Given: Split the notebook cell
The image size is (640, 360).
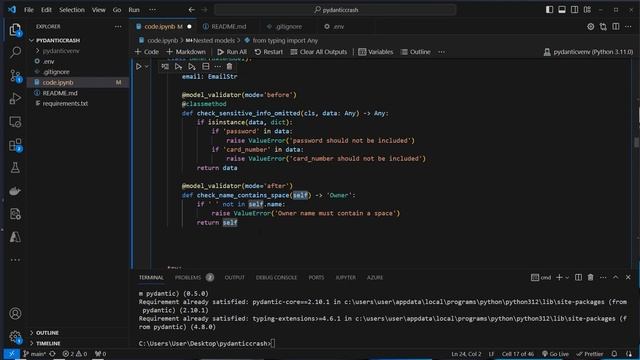Looking at the screenshot, I should pyautogui.click(x=205, y=67).
